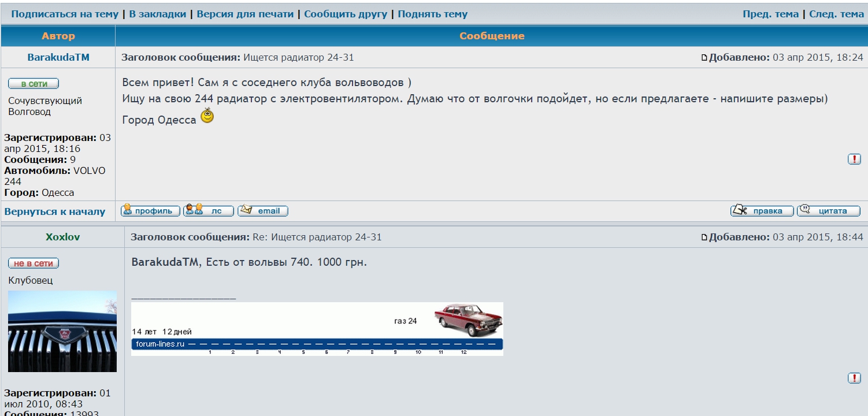Click post icon beside second Добавлено date
This screenshot has height=416, width=868.
(704, 237)
